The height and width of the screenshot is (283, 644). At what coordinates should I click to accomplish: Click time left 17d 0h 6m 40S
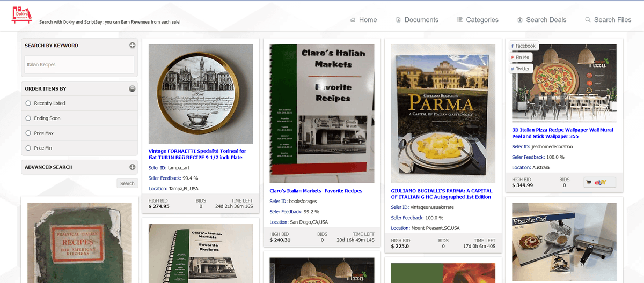(479, 246)
